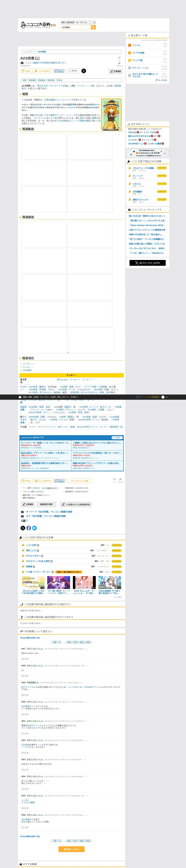Click the ほめる button under the article title
This screenshot has width=186, height=868.
click(x=26, y=71)
